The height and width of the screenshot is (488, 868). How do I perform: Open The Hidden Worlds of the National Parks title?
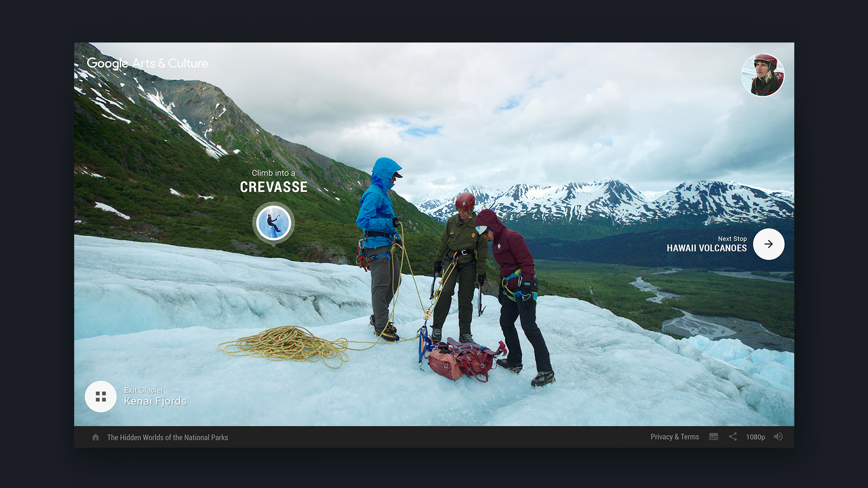pos(167,437)
